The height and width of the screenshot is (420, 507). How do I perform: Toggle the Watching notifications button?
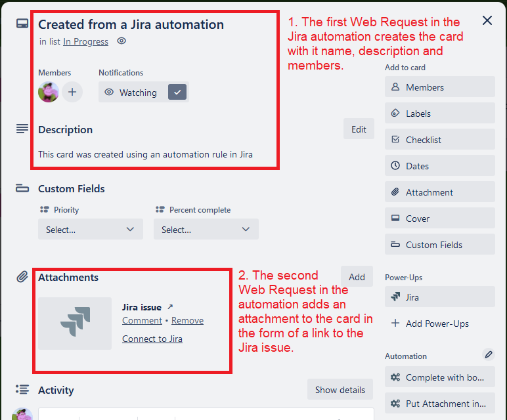coord(144,93)
